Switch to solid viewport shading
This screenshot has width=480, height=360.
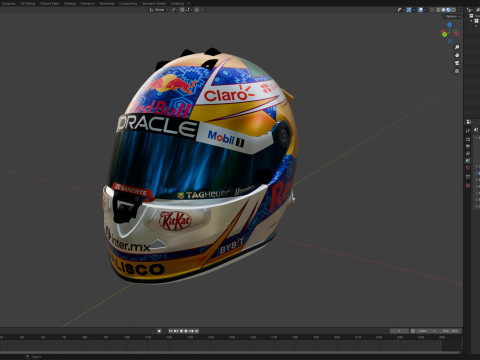(x=443, y=10)
